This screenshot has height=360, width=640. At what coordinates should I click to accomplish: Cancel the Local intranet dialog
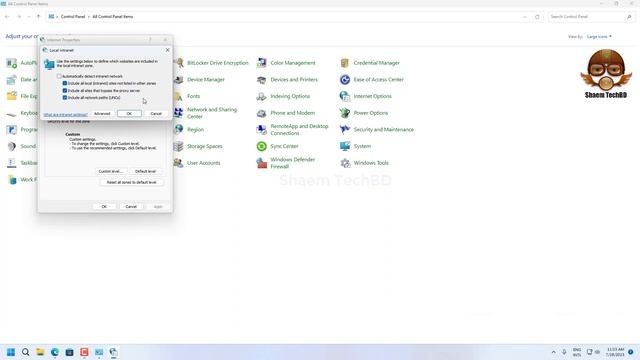pyautogui.click(x=156, y=113)
